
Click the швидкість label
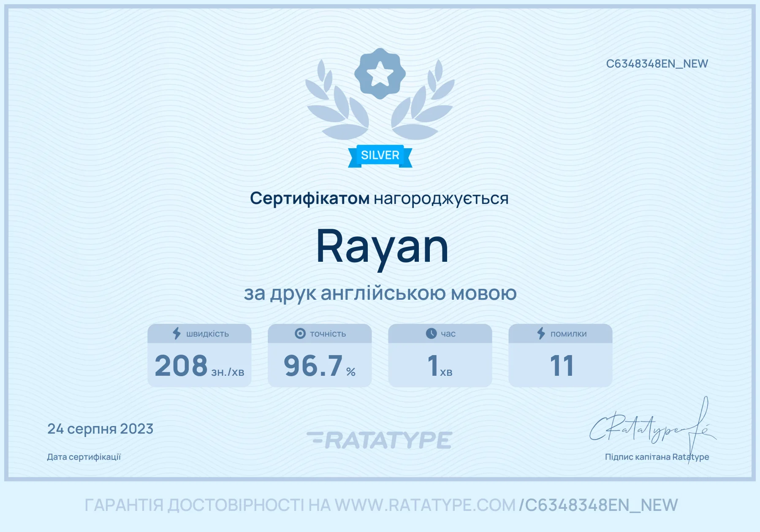pos(208,334)
